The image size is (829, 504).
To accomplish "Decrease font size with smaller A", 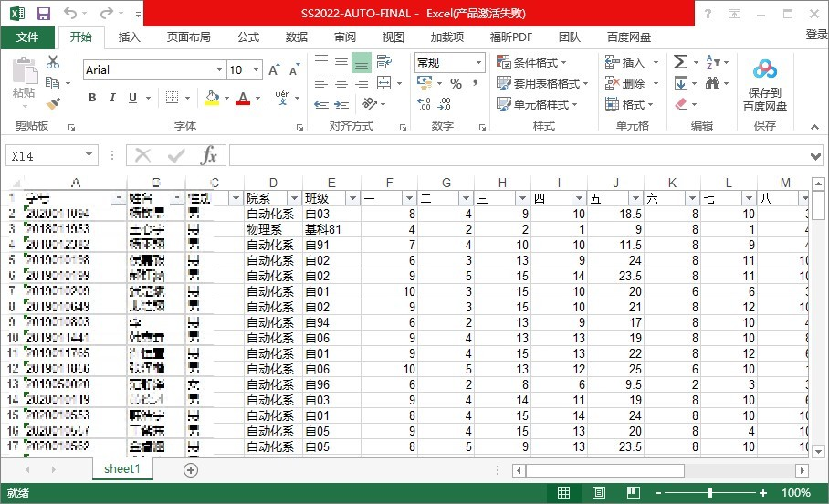I will 294,69.
